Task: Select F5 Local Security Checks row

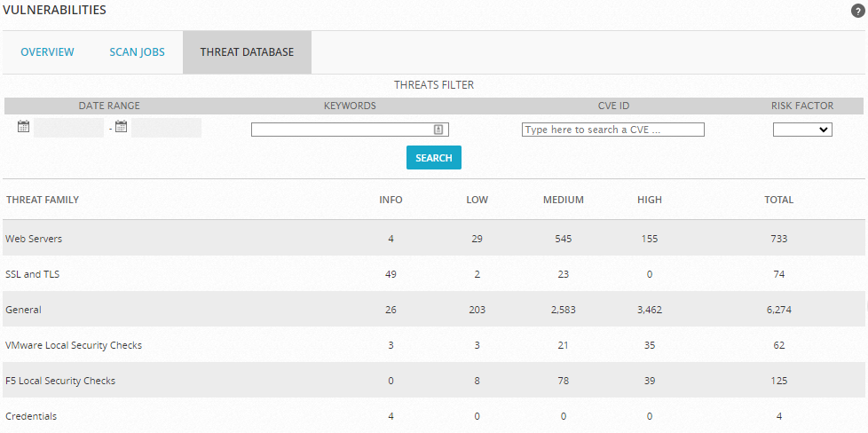Action: (x=434, y=381)
